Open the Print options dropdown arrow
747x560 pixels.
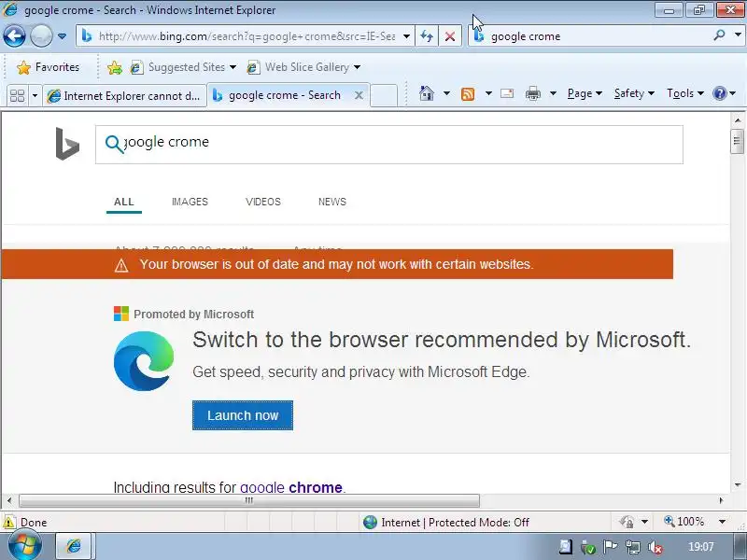point(553,93)
